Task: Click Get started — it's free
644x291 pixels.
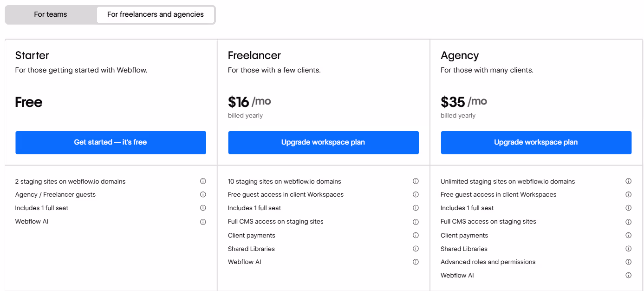Action: click(111, 143)
